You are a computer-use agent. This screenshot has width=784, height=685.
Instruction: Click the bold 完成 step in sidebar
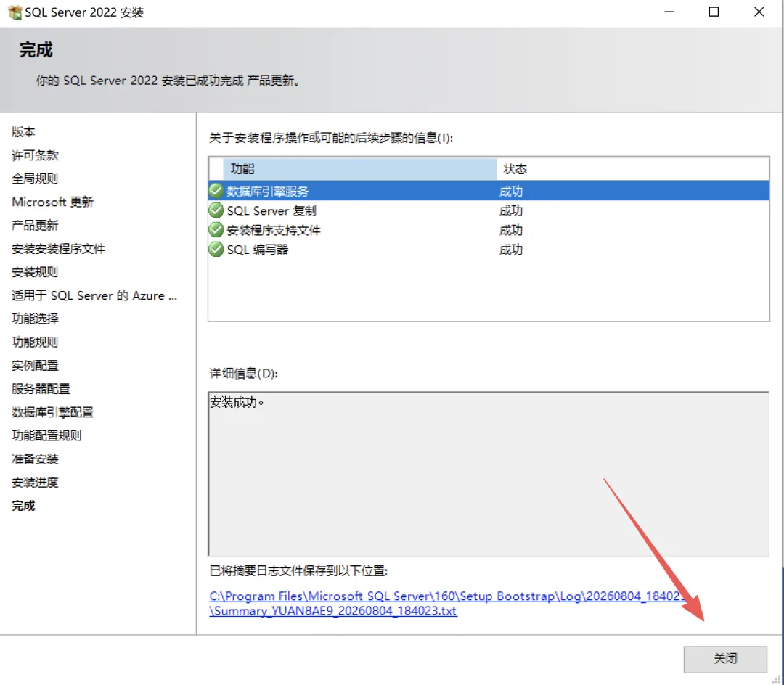pos(23,506)
